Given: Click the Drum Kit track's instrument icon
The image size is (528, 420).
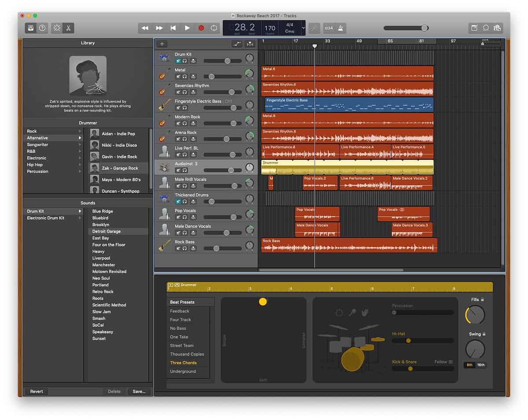Looking at the screenshot, I should [164, 58].
